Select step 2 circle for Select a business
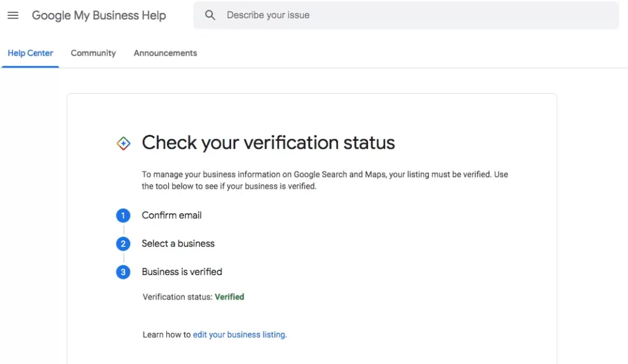The image size is (628, 364). 123,244
